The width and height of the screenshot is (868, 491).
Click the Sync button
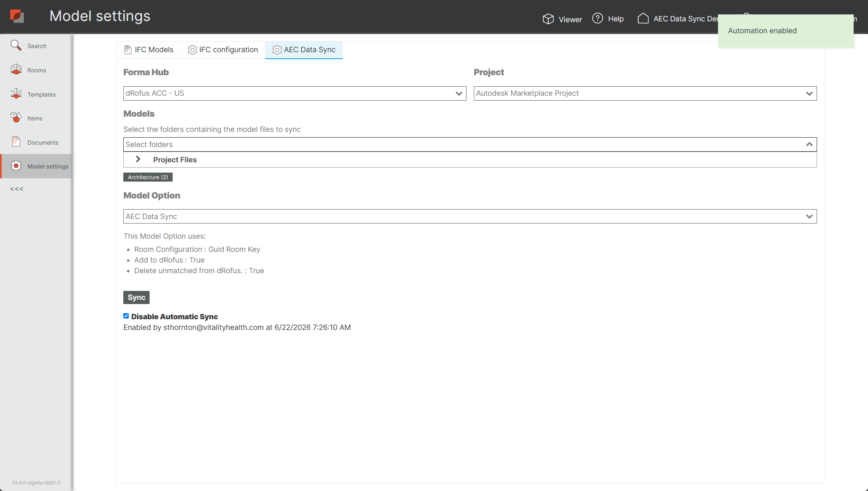[x=136, y=297]
